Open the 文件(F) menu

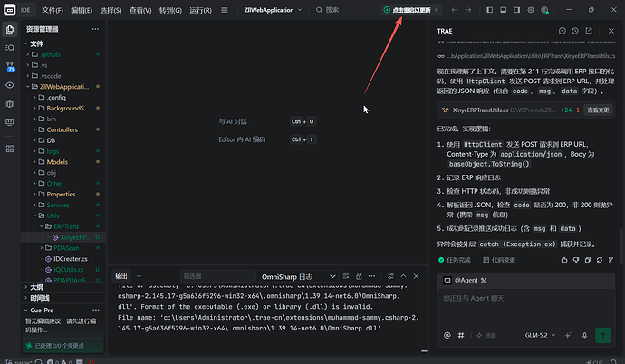click(53, 10)
